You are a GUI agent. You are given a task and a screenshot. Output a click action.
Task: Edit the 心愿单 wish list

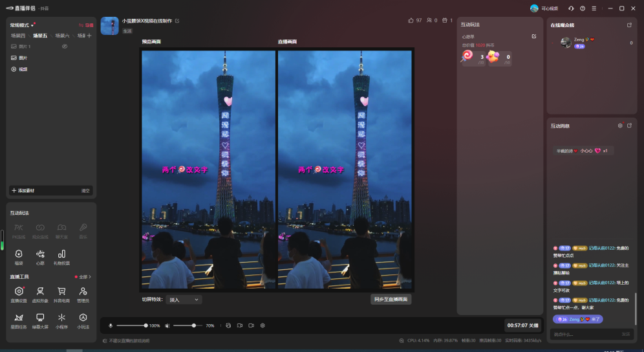[x=534, y=36]
